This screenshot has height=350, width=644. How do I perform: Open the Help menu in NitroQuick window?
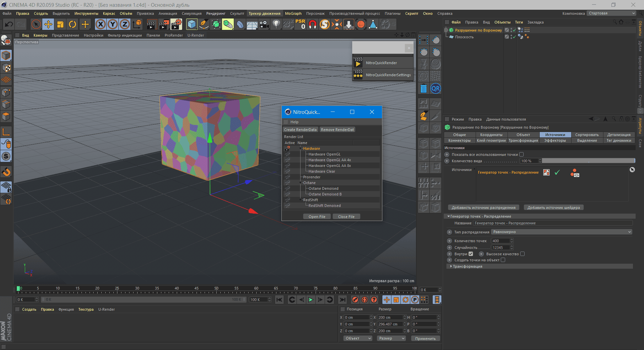[x=294, y=122]
